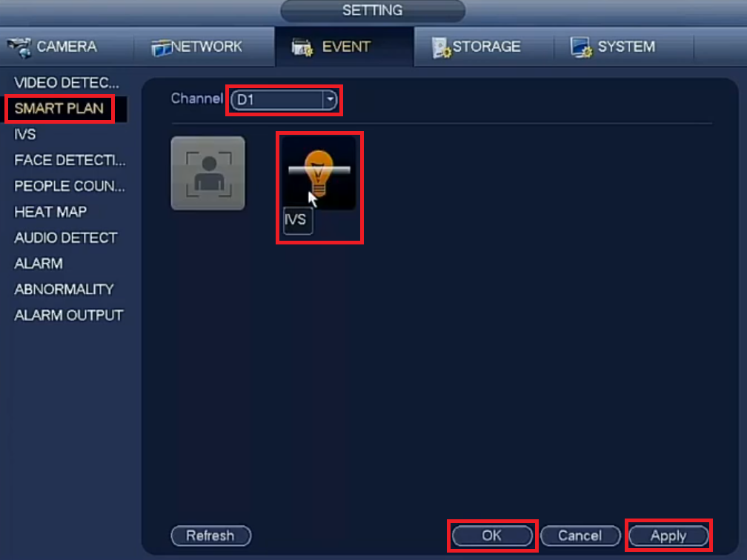Click the Apply button
747x560 pixels.
click(x=668, y=536)
